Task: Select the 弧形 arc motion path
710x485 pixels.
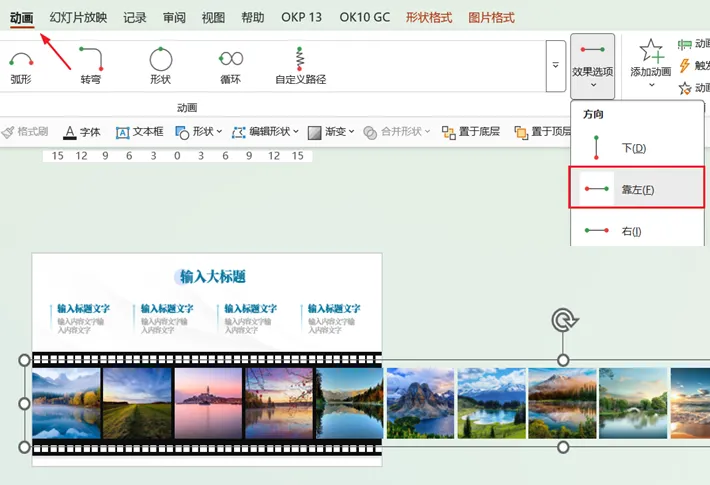Action: (21, 68)
